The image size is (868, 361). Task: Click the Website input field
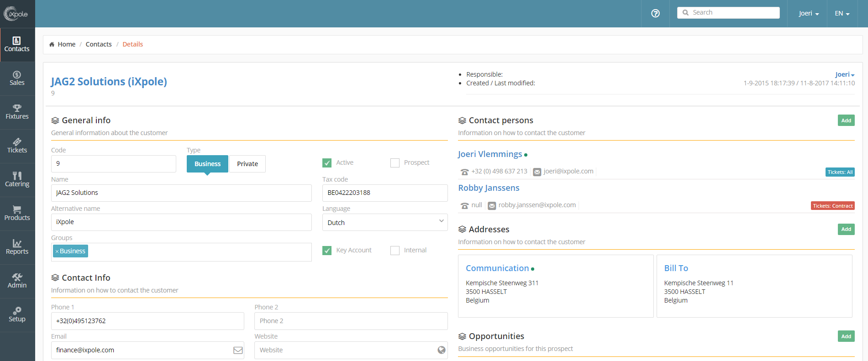351,350
